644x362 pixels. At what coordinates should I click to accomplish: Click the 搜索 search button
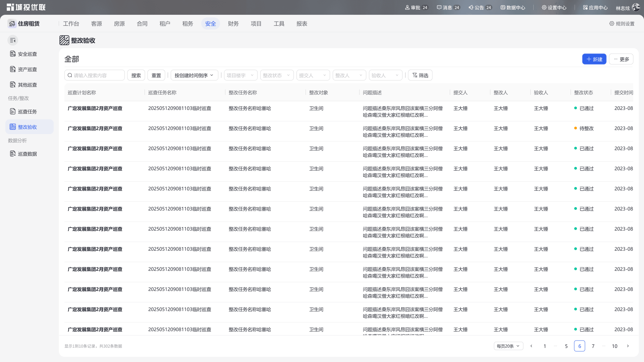click(x=136, y=75)
